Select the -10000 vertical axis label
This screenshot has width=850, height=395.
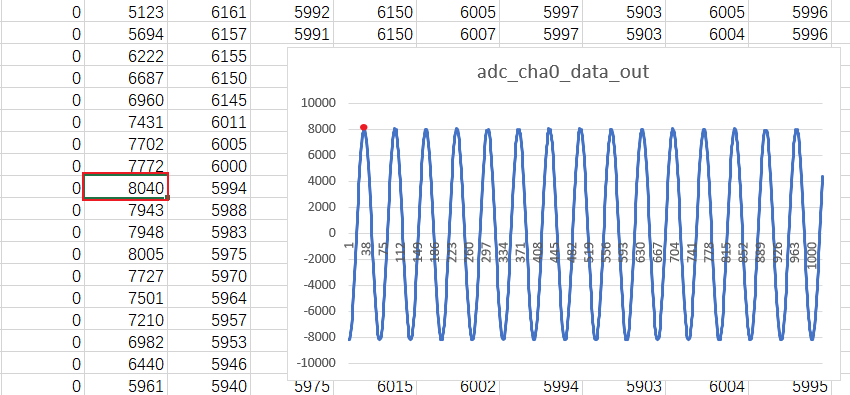[x=316, y=362]
